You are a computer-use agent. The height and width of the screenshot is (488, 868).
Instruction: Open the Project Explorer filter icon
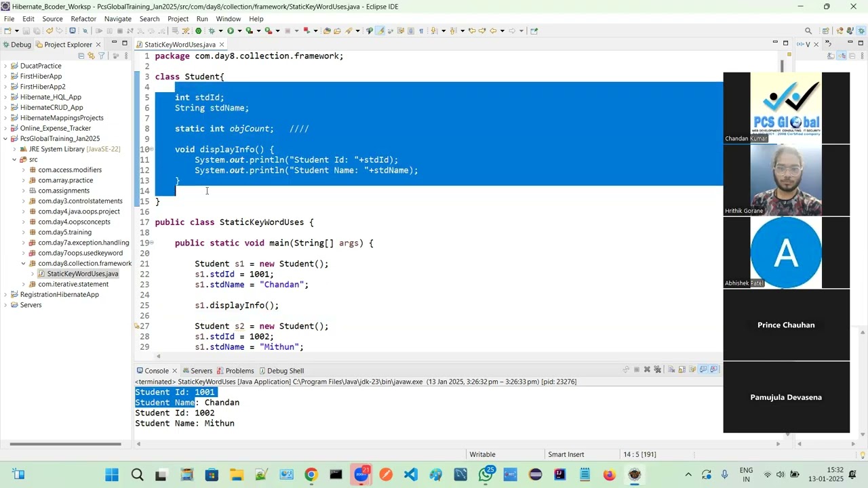click(101, 56)
